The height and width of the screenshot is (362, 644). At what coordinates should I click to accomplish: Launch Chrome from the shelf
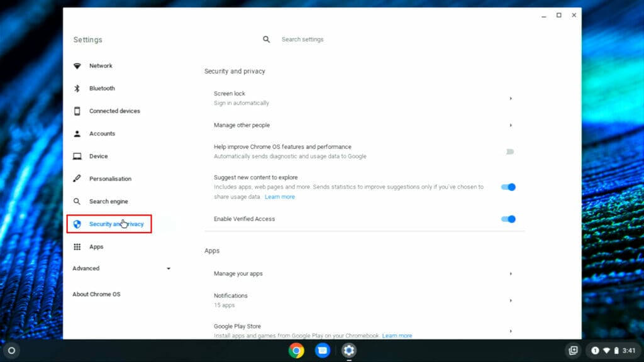coord(296,350)
